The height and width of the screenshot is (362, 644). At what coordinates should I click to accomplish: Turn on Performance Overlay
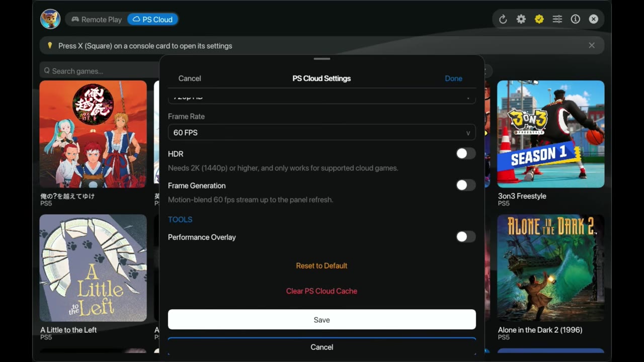pyautogui.click(x=465, y=237)
